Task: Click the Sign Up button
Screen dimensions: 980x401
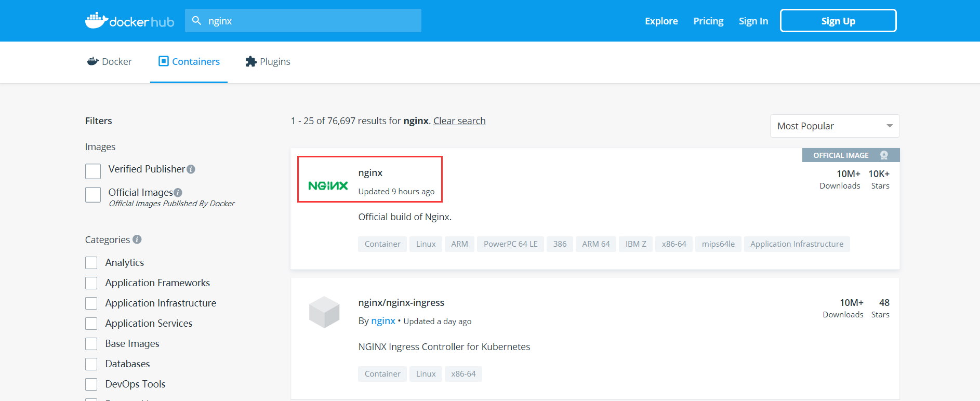Action: click(838, 21)
